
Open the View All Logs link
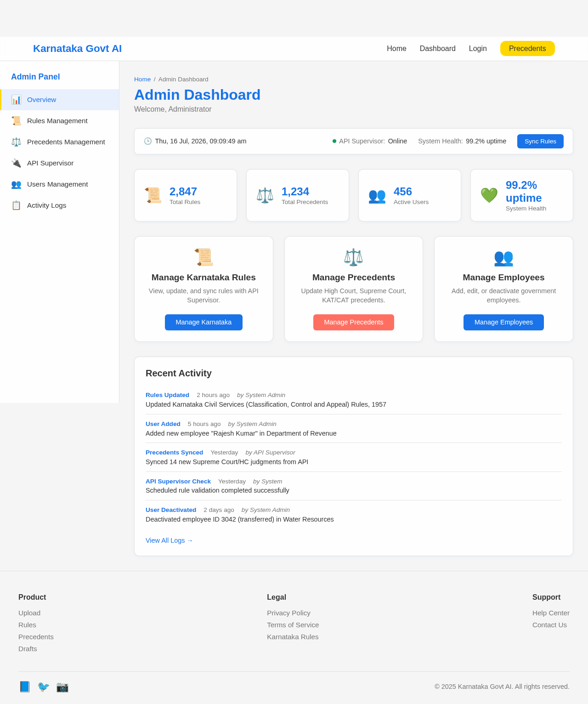point(169,540)
